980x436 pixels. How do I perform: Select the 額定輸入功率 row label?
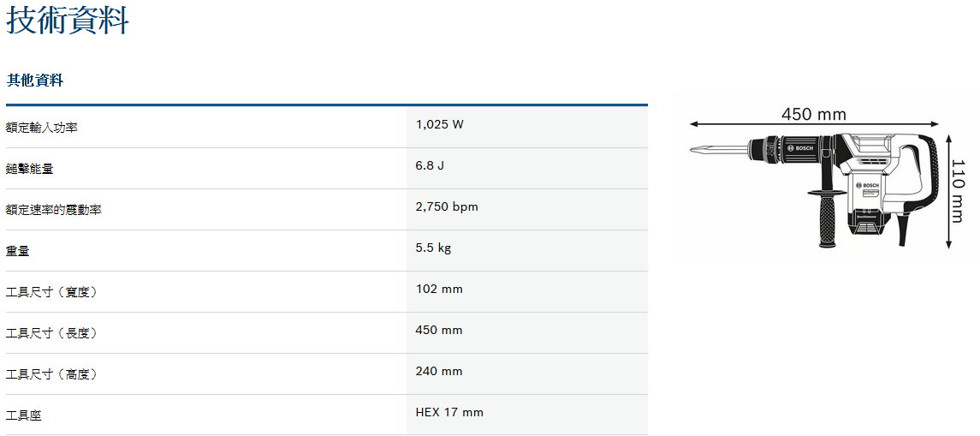[x=47, y=128]
